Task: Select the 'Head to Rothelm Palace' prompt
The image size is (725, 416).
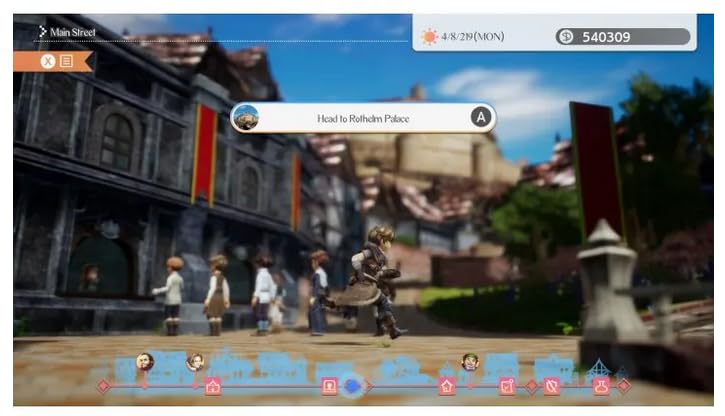Action: point(363,118)
